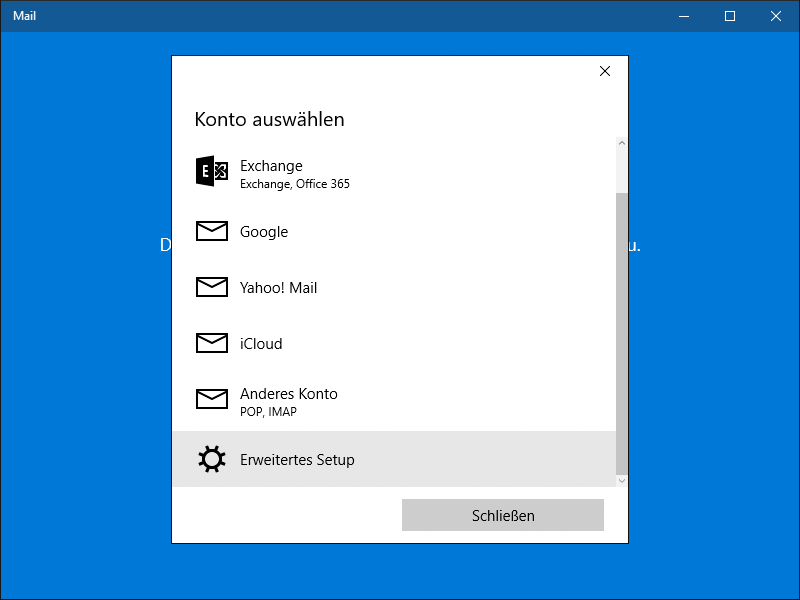Screen dimensions: 800x600
Task: Choose the Google account label
Action: tap(264, 232)
